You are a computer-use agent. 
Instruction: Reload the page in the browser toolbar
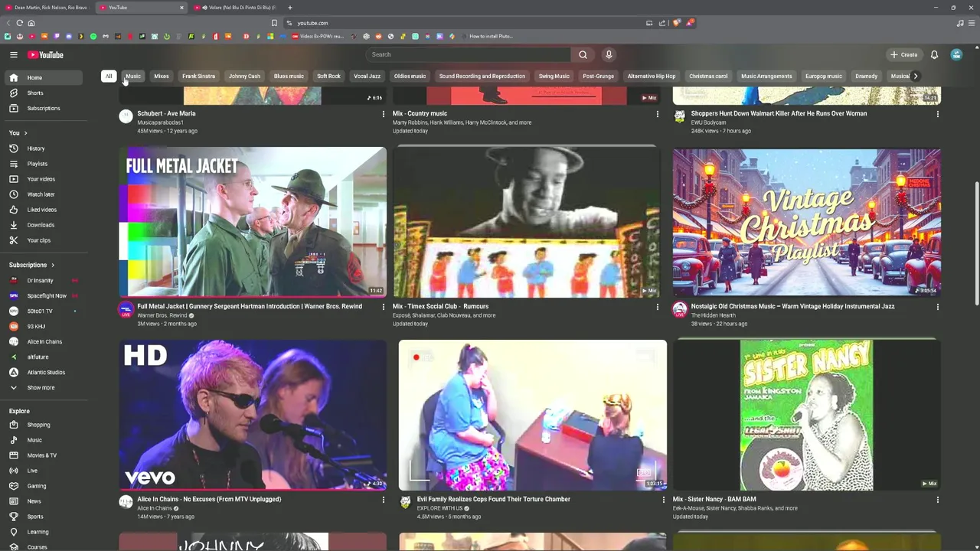pos(19,23)
